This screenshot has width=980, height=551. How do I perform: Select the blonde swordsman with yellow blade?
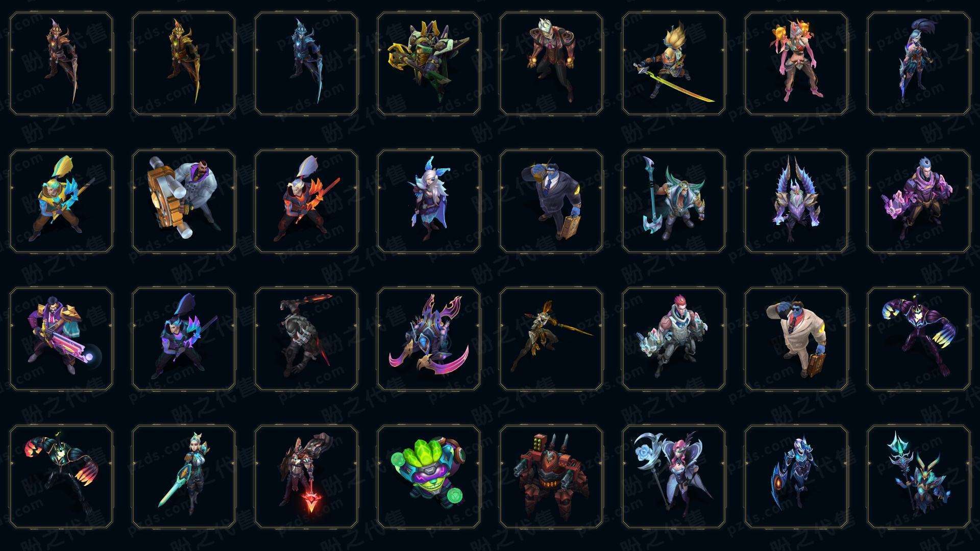coord(674,63)
